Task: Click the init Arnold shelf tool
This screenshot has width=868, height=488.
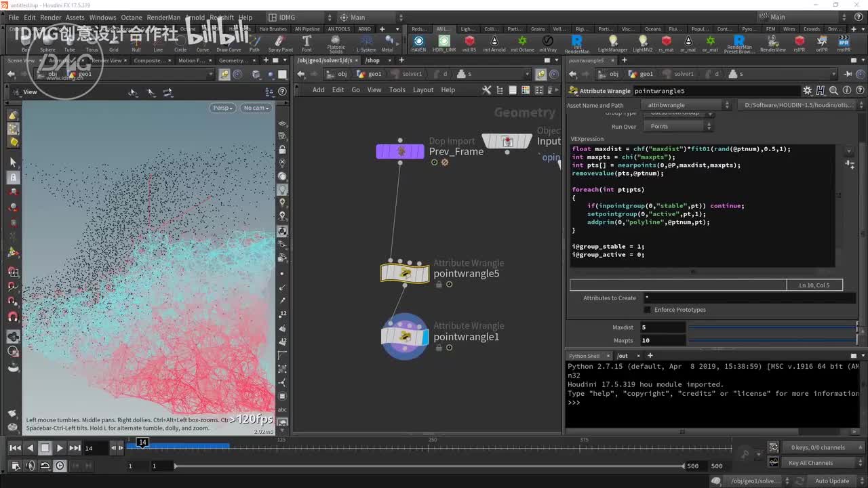Action: point(493,43)
